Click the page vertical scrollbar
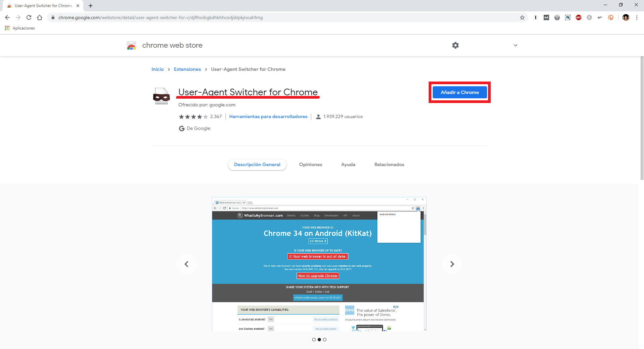Image resolution: width=644 pixels, height=349 pixels. 642,118
